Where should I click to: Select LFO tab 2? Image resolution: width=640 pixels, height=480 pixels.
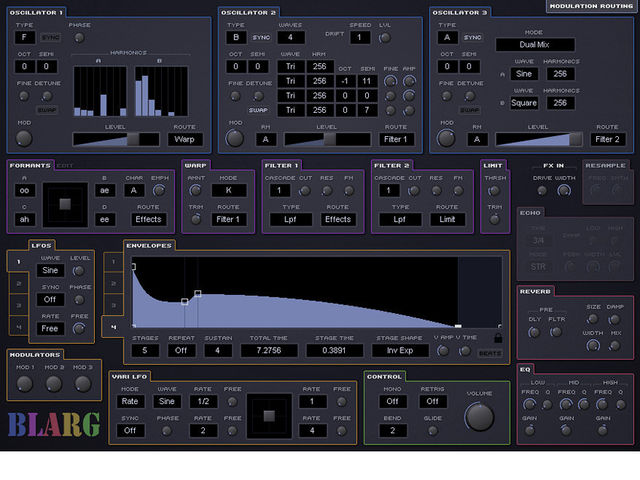click(19, 283)
